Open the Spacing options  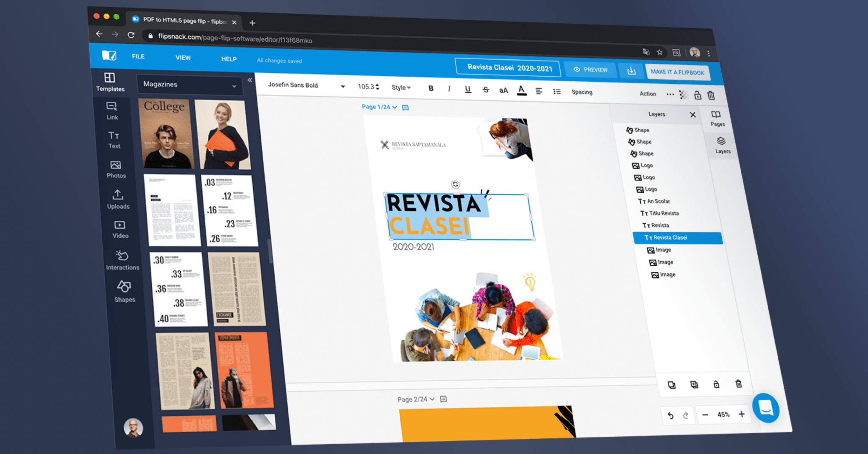(x=581, y=92)
